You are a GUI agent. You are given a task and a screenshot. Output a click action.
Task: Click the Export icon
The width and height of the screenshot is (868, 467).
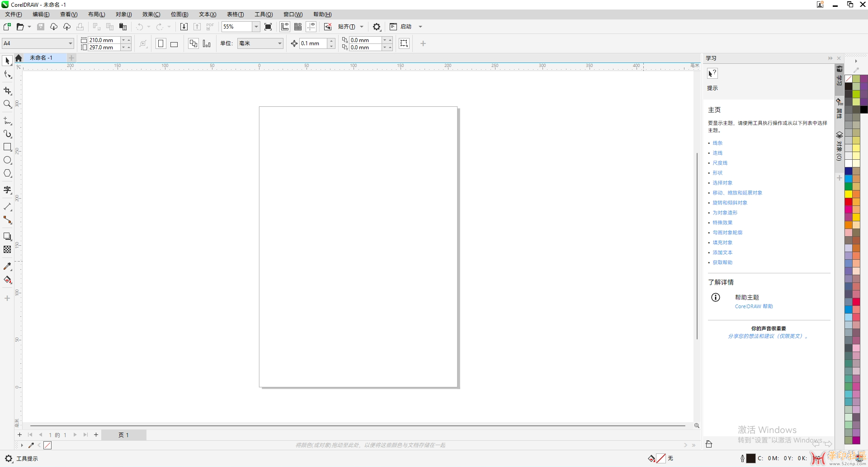tap(197, 27)
